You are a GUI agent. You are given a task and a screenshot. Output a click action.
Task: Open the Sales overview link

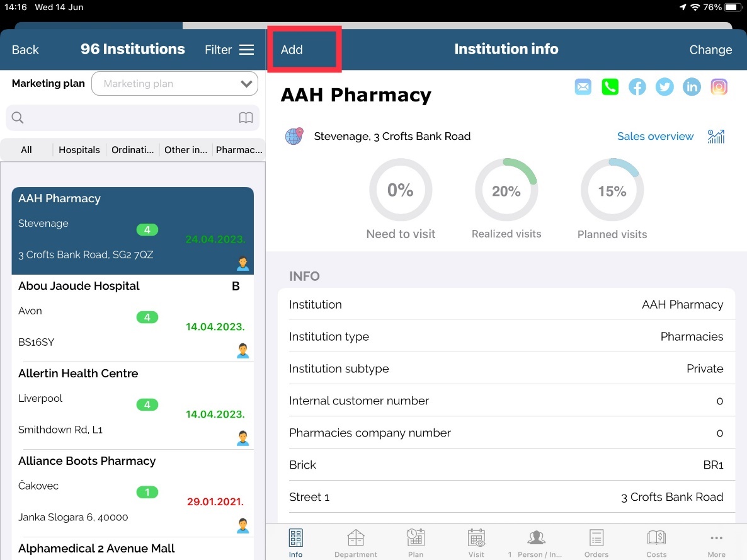pyautogui.click(x=655, y=137)
